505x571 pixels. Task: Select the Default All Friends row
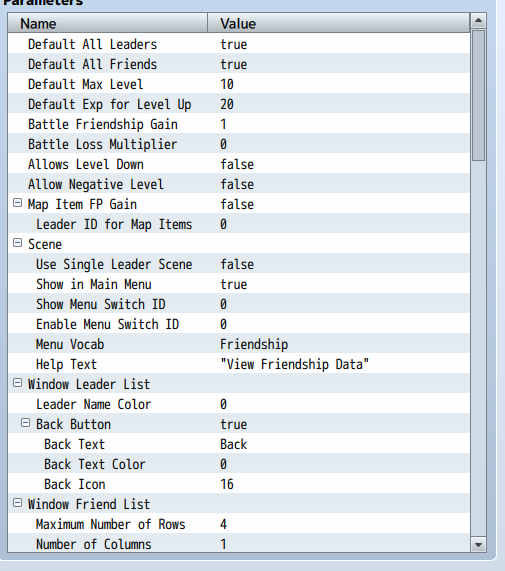click(x=239, y=64)
